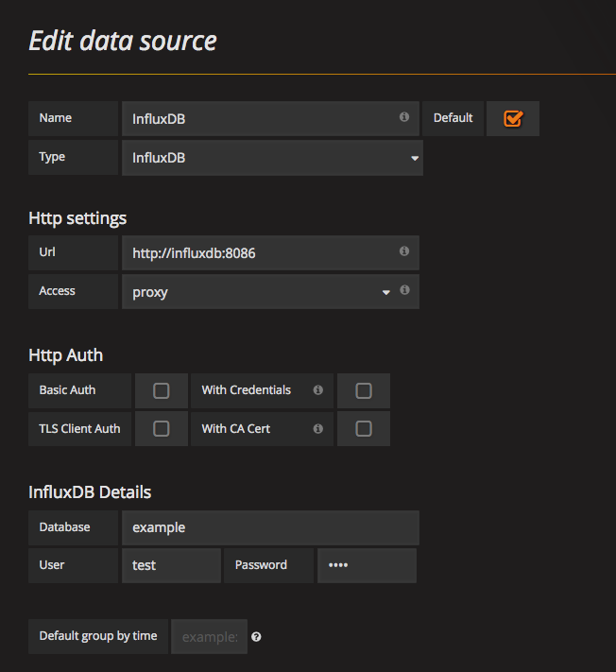Enable the With Credentials checkbox
616x672 pixels.
coord(363,390)
